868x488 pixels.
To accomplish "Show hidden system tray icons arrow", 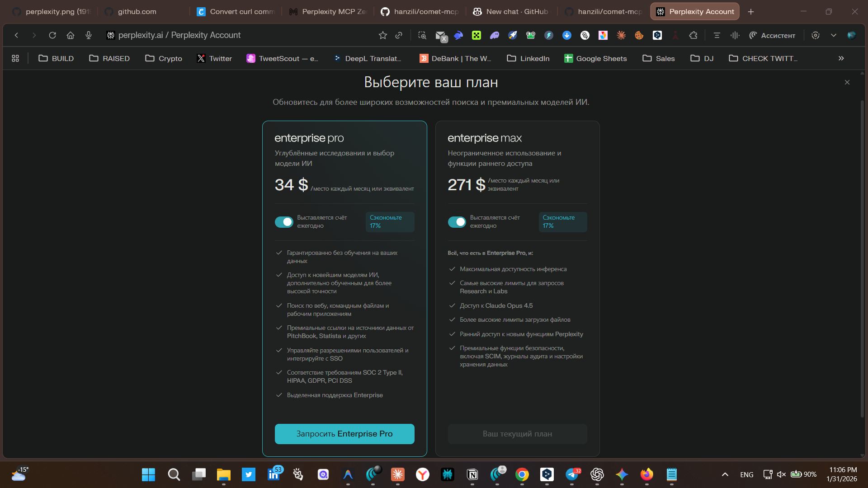I will tap(725, 474).
